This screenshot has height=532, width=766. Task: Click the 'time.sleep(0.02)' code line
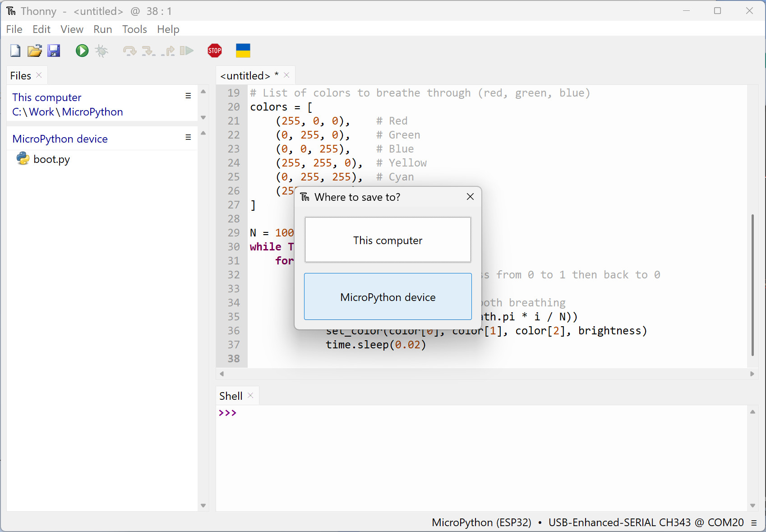pyautogui.click(x=376, y=345)
